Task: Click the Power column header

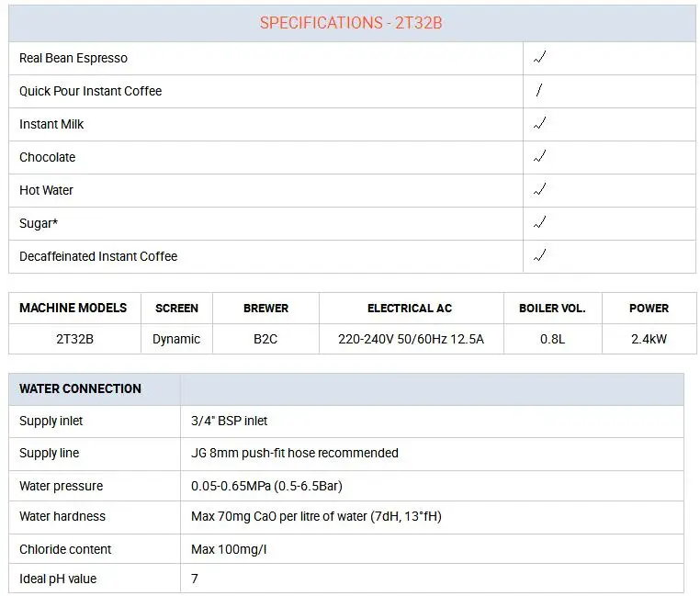Action: click(x=649, y=309)
